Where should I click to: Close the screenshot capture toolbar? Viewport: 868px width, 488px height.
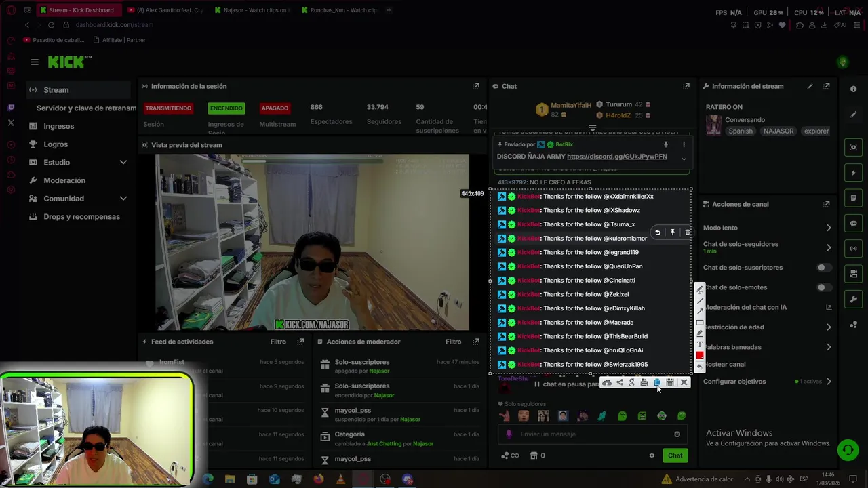pyautogui.click(x=684, y=382)
